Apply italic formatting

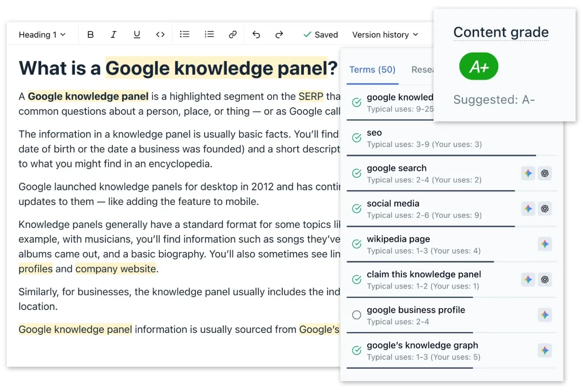[113, 35]
